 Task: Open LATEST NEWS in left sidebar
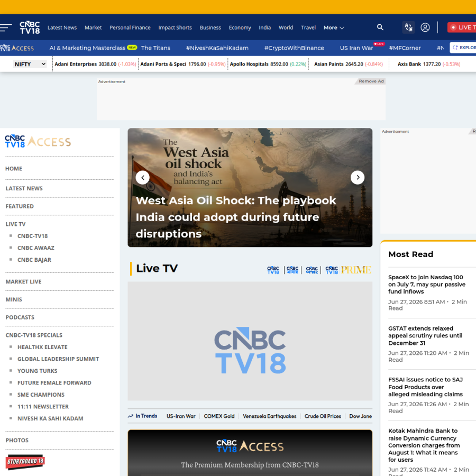pos(24,188)
